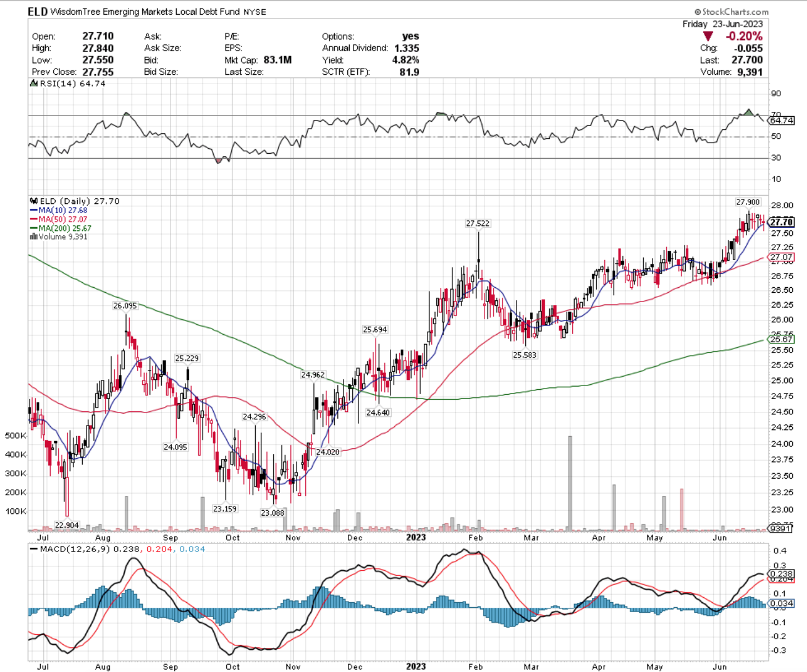This screenshot has height=672, width=807.
Task: Click the 27.07 moving average axis tag
Action: pyautogui.click(x=781, y=258)
